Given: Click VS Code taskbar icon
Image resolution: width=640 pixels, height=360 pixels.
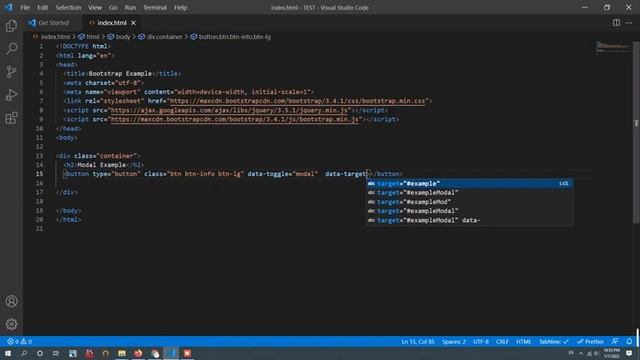Looking at the screenshot, I should click(171, 353).
